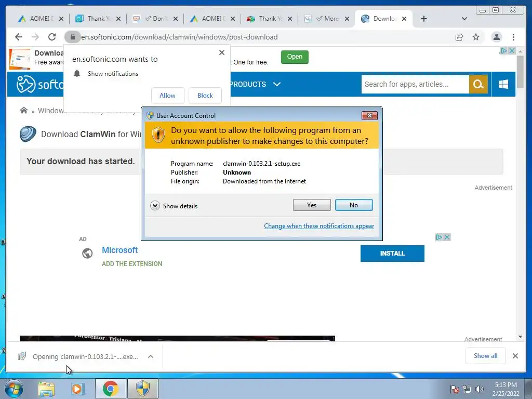The width and height of the screenshot is (532, 399).
Task: Click ADD THE EXTENSION text
Action: (x=132, y=263)
